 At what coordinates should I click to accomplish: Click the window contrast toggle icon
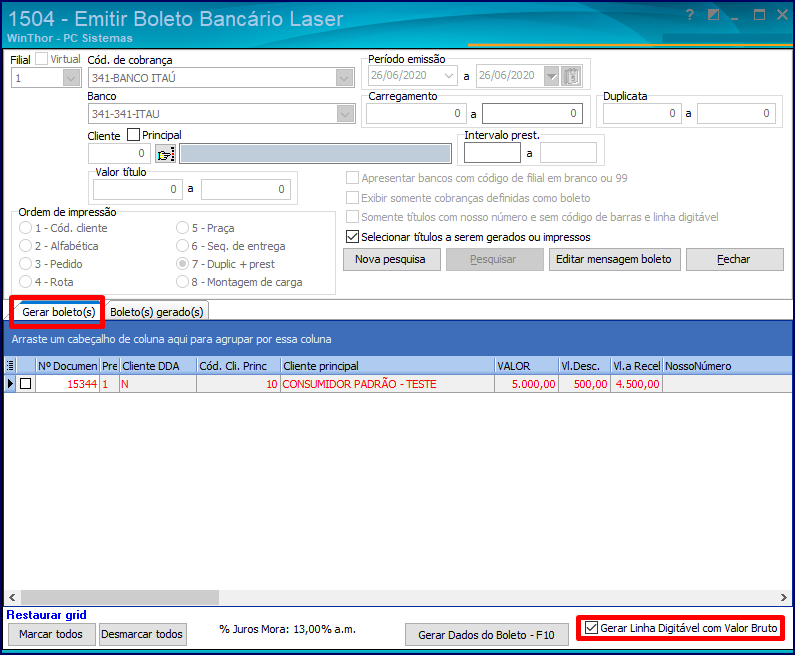tap(713, 15)
